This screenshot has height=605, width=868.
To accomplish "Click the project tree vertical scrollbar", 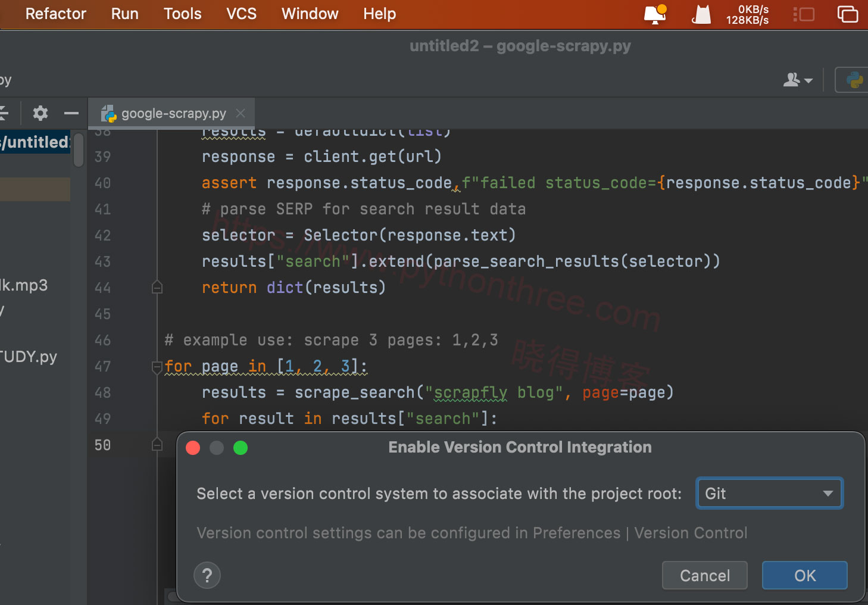I will (79, 150).
